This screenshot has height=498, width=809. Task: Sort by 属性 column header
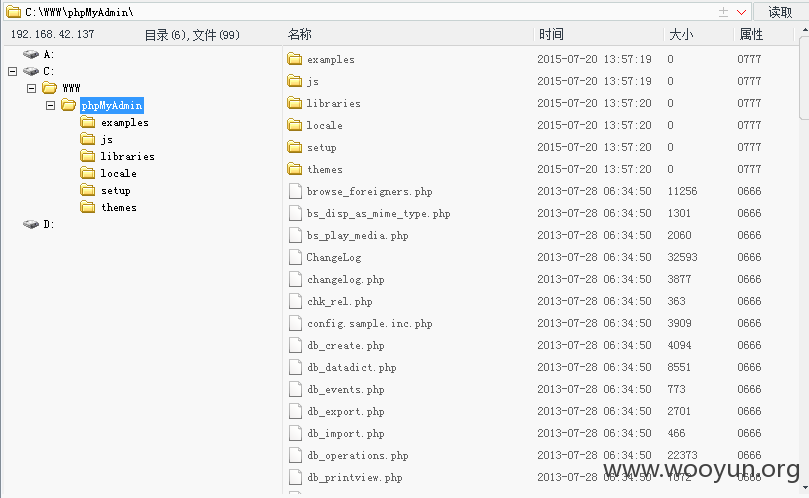(x=751, y=35)
